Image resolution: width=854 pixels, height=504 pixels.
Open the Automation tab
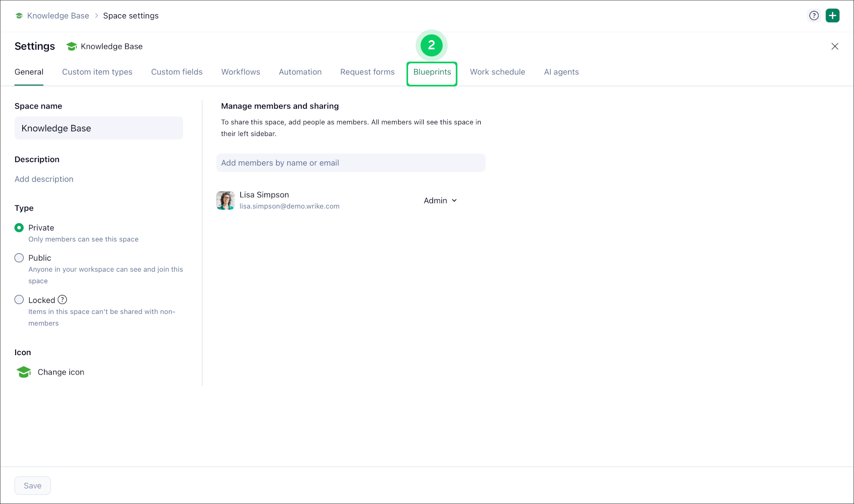pos(300,72)
